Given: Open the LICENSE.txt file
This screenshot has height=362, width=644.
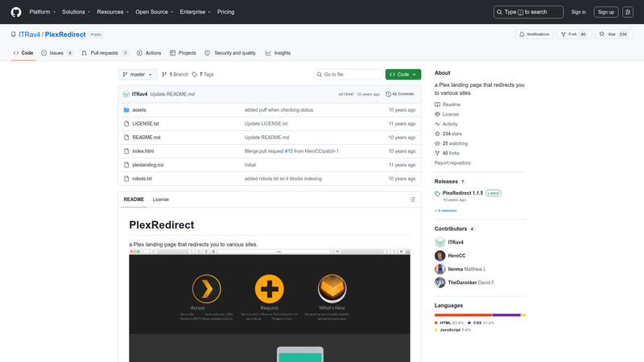Looking at the screenshot, I should (x=146, y=124).
